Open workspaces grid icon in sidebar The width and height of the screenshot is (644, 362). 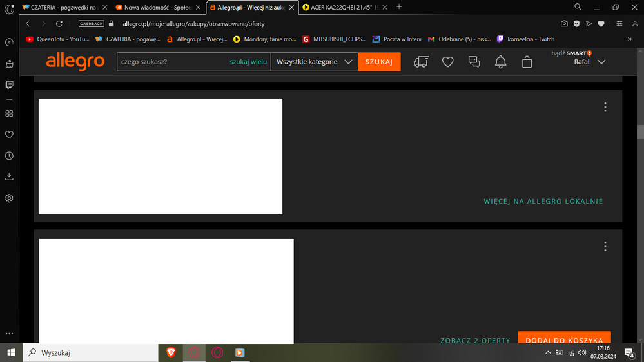click(x=9, y=113)
